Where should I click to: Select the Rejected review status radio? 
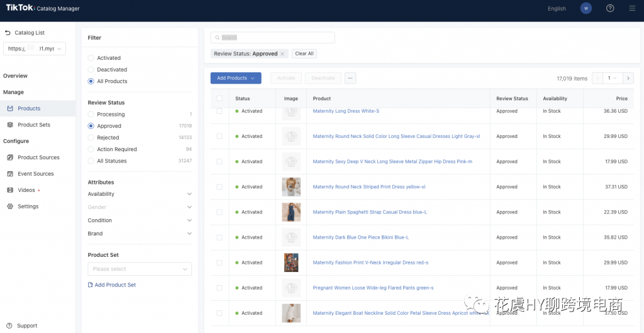(91, 138)
